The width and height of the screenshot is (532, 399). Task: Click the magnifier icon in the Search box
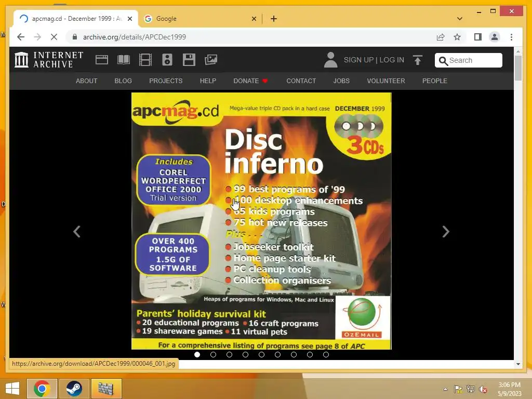(x=443, y=61)
